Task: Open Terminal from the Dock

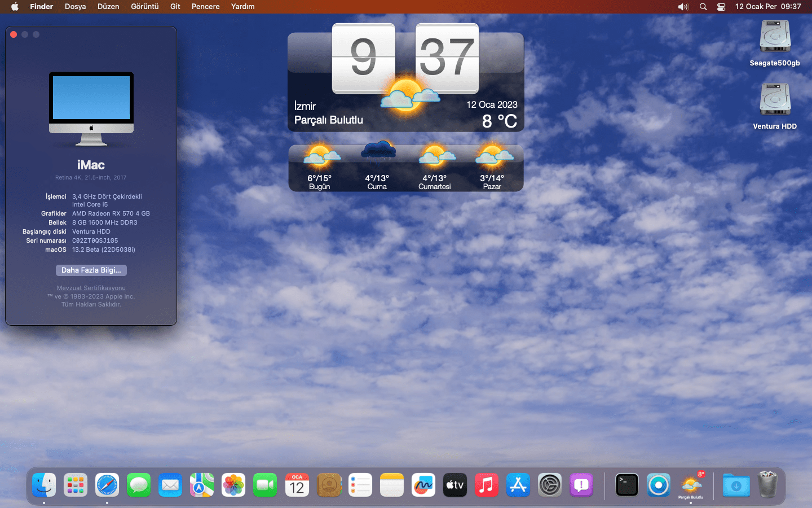Action: click(626, 485)
